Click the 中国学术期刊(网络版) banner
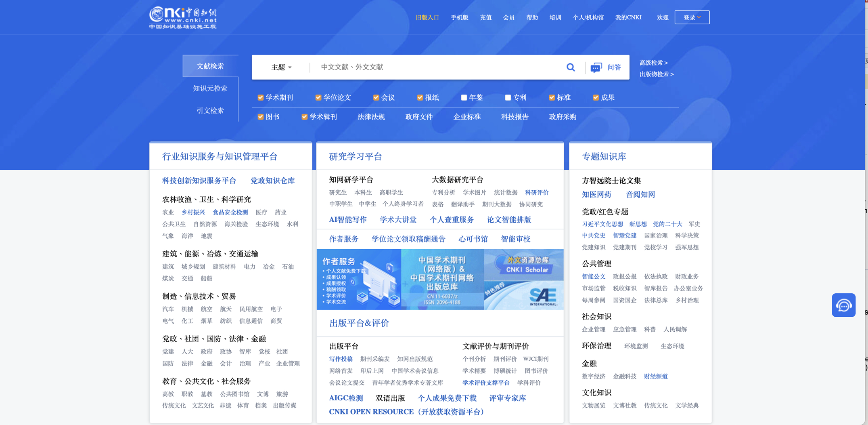 (x=443, y=280)
